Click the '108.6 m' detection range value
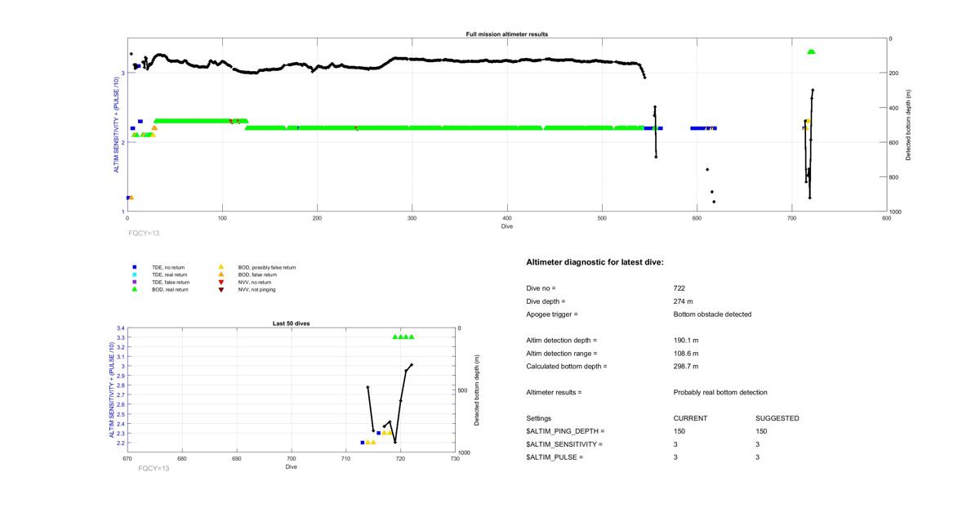Viewport: 980px width, 508px height. pyautogui.click(x=686, y=354)
